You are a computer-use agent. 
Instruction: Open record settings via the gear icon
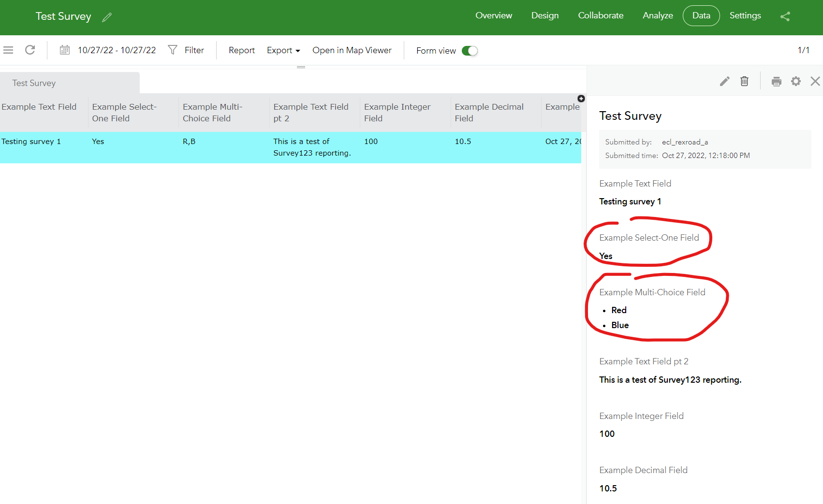[796, 81]
